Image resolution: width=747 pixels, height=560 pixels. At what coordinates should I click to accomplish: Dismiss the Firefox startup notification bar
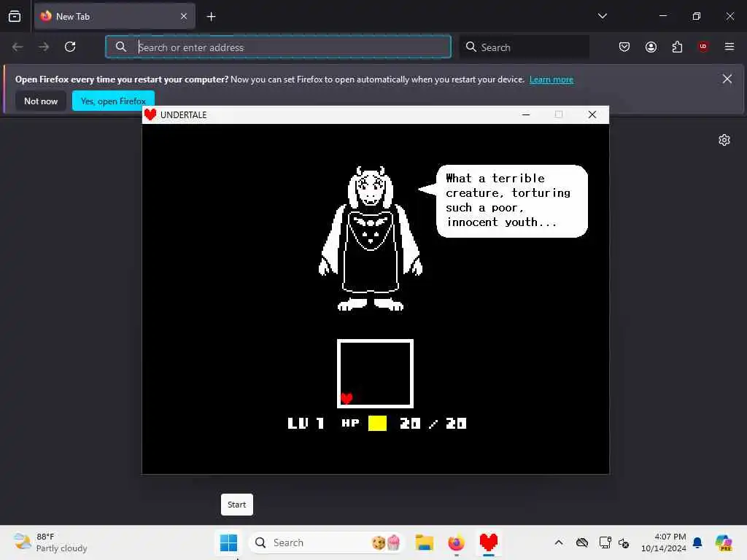727,79
